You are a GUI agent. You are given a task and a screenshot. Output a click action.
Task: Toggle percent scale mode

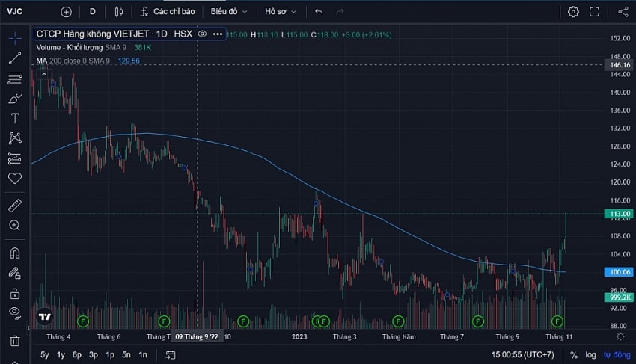pos(574,355)
